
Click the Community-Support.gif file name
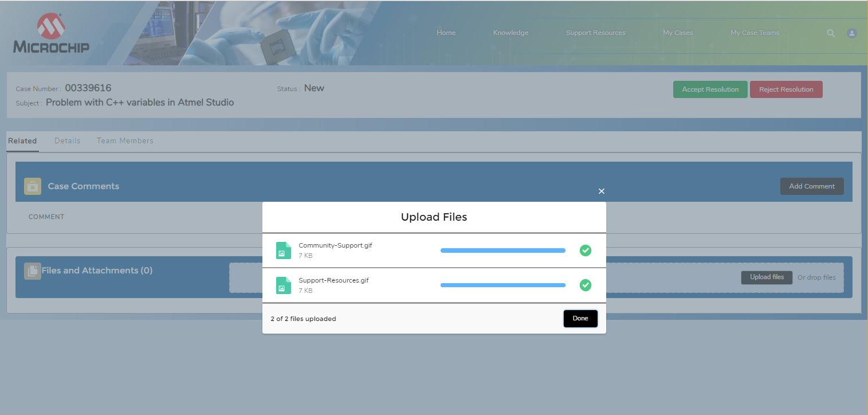335,245
